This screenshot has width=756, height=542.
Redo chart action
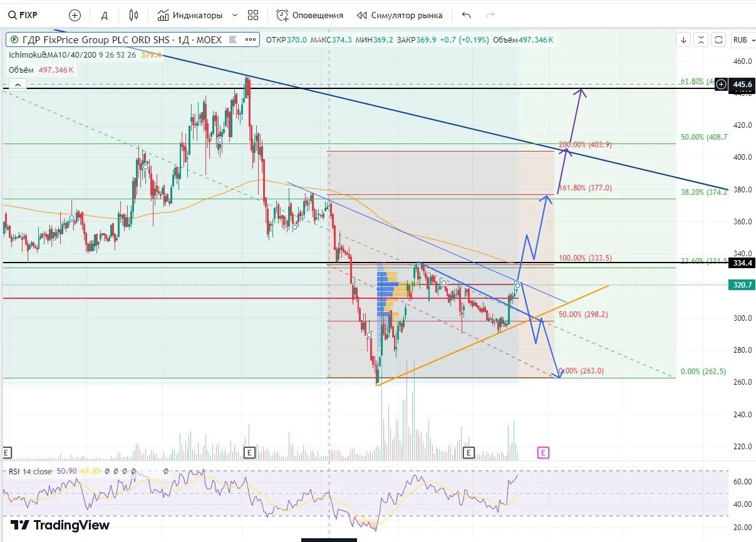pos(490,15)
